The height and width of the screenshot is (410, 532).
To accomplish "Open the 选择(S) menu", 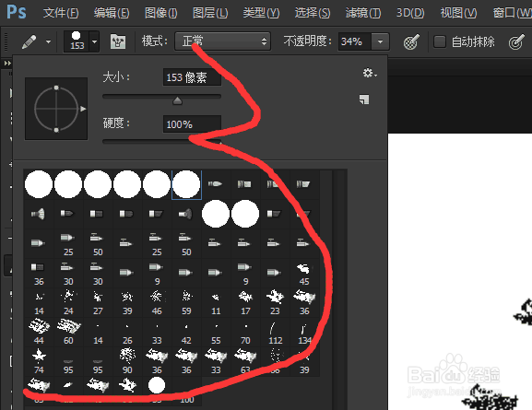I will coord(313,13).
